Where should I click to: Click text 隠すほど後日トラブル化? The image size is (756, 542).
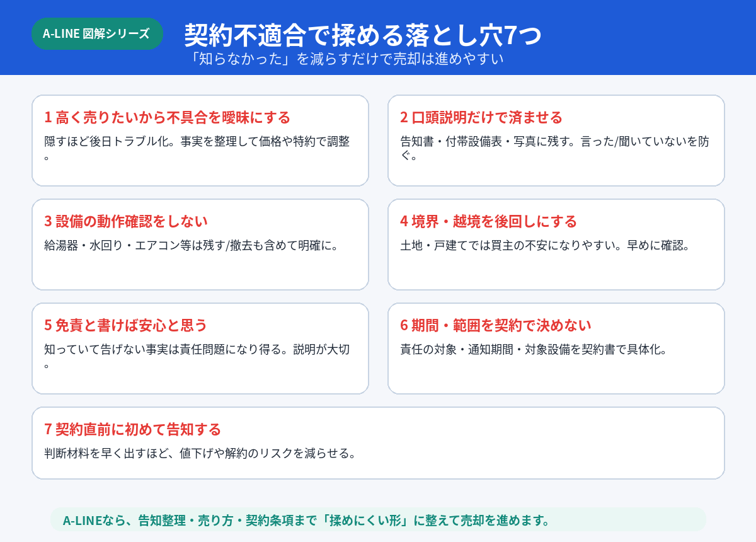pos(110,141)
